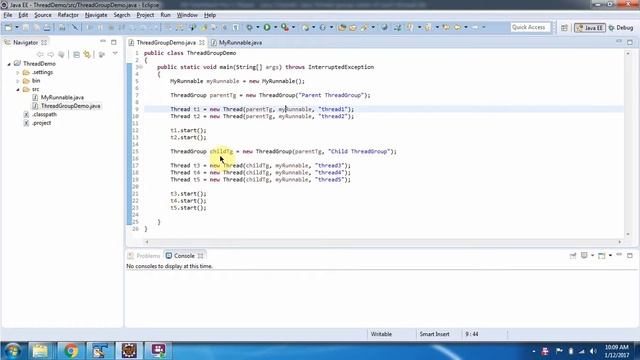Open the Debug launch dropdown arrow
The image size is (640, 360).
[258, 27]
